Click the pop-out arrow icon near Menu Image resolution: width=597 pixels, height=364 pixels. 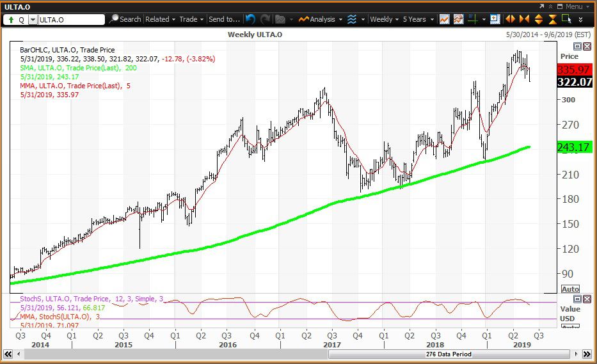click(x=542, y=6)
